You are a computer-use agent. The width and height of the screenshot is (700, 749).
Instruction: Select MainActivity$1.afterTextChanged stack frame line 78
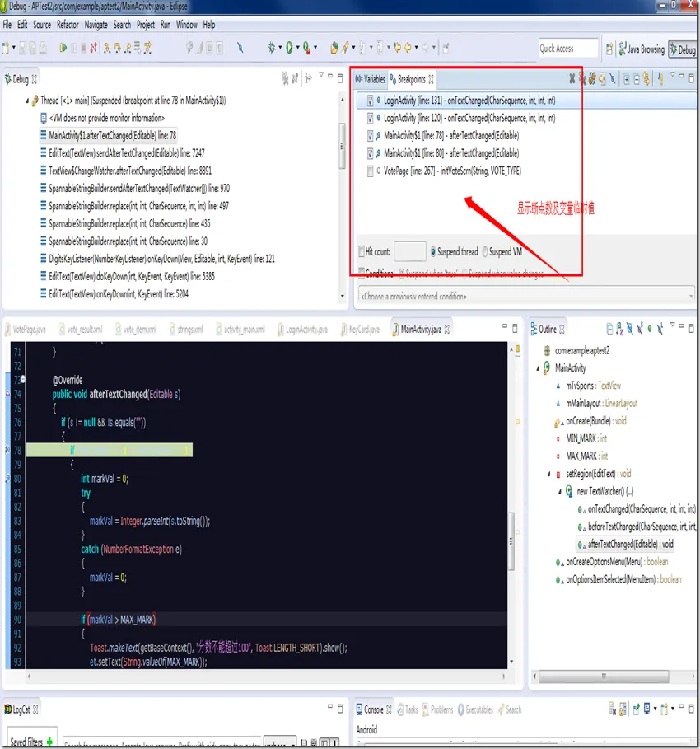click(112, 135)
